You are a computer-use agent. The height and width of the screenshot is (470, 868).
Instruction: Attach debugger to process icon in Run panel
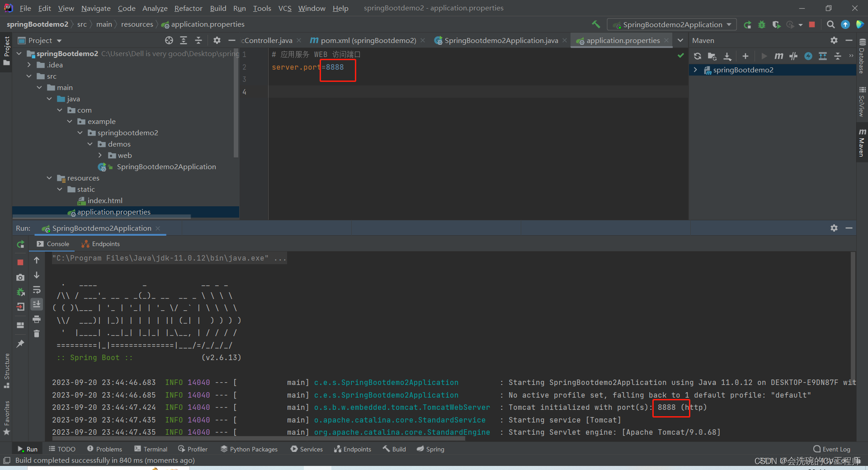pyautogui.click(x=20, y=292)
